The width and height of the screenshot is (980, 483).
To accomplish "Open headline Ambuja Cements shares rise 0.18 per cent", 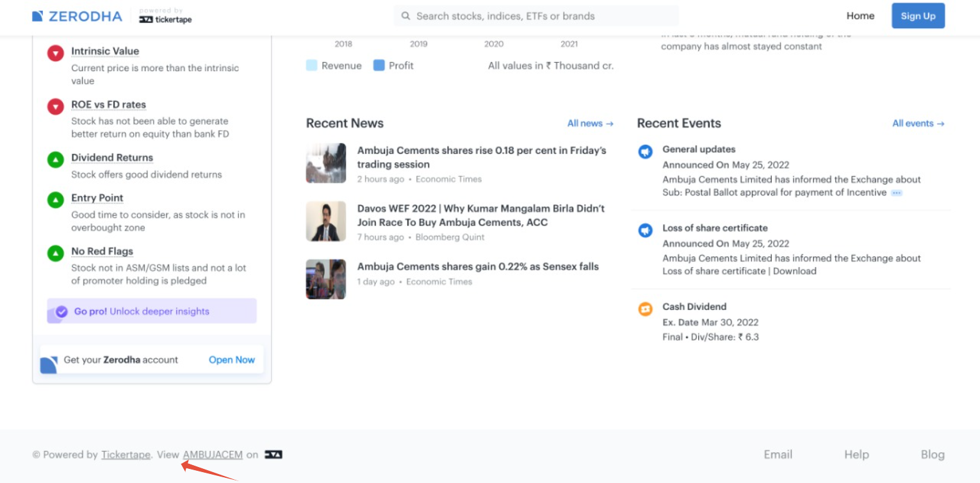I will pyautogui.click(x=482, y=158).
